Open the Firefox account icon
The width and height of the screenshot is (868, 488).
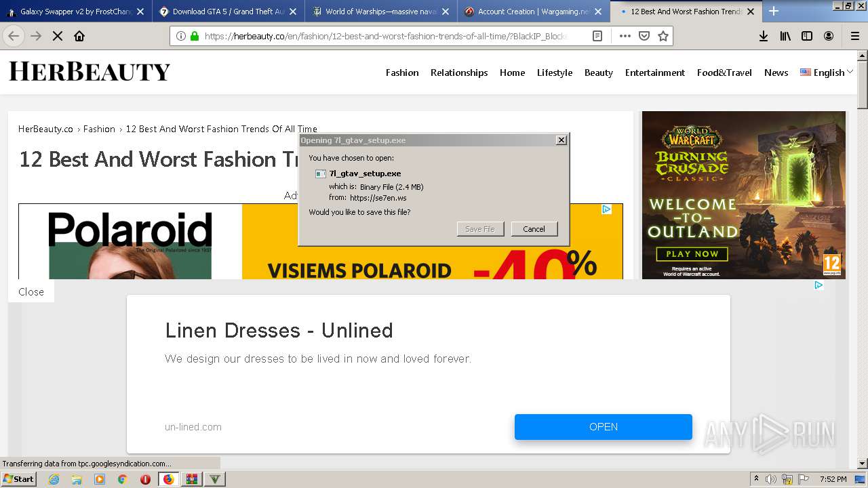829,36
